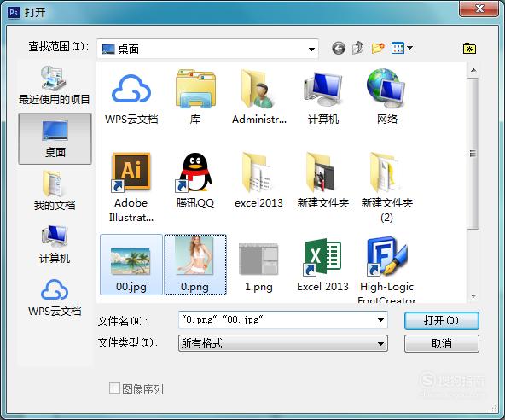Click the favorites folder star icon
The image size is (505, 420).
469,49
